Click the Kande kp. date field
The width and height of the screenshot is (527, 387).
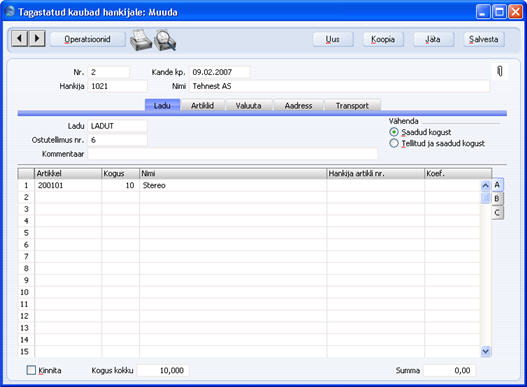(220, 72)
